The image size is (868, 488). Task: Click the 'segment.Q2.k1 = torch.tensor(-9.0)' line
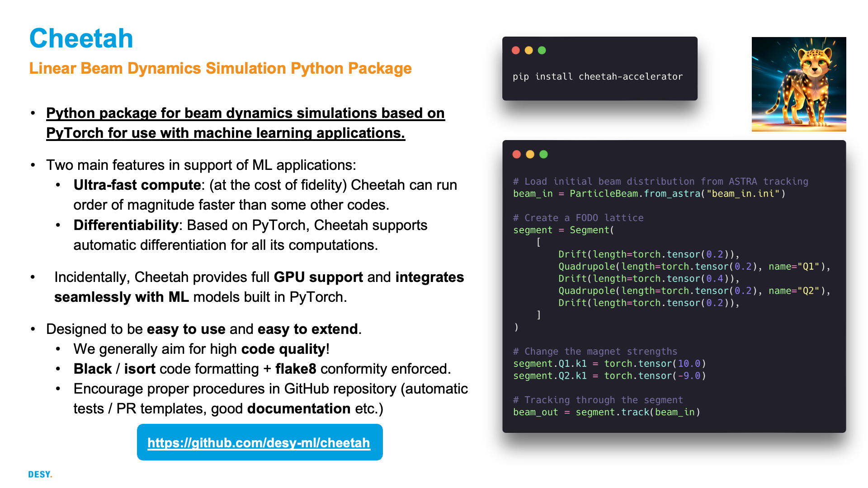pos(609,376)
